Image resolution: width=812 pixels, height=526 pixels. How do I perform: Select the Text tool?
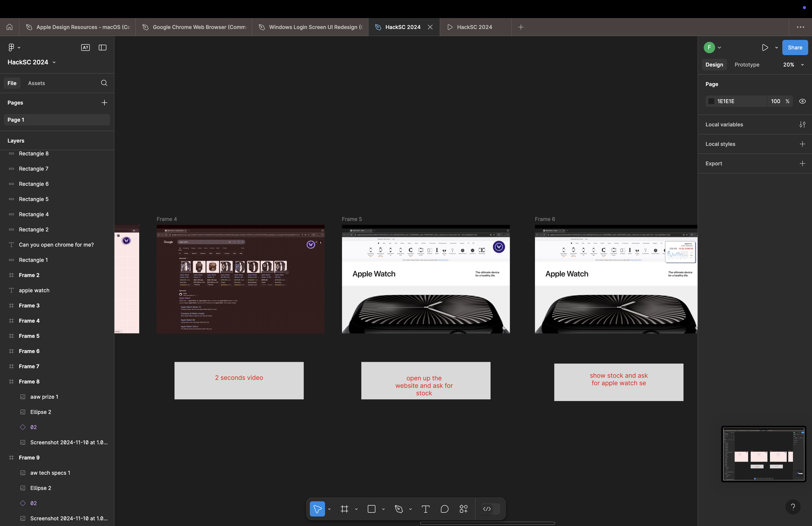[x=425, y=509]
